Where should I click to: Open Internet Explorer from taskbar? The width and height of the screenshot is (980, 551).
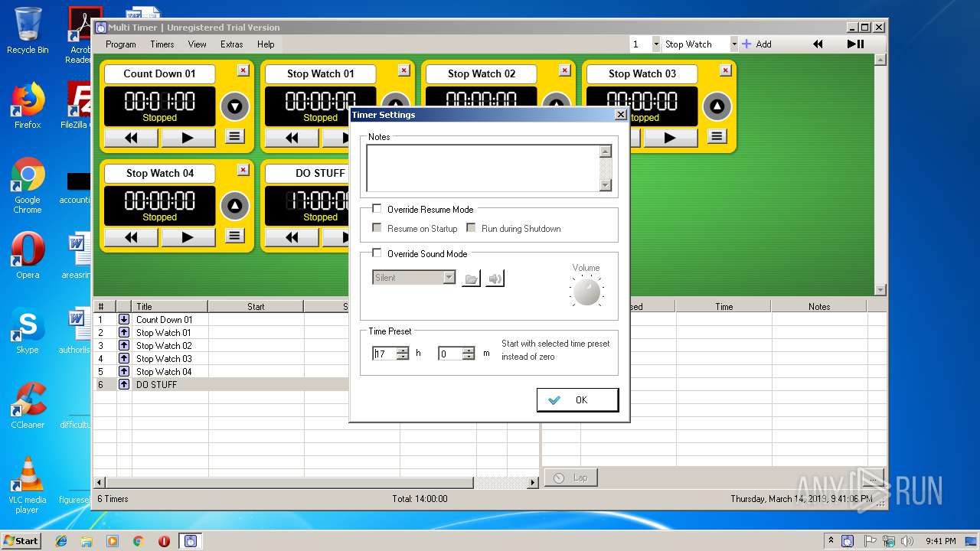[61, 541]
